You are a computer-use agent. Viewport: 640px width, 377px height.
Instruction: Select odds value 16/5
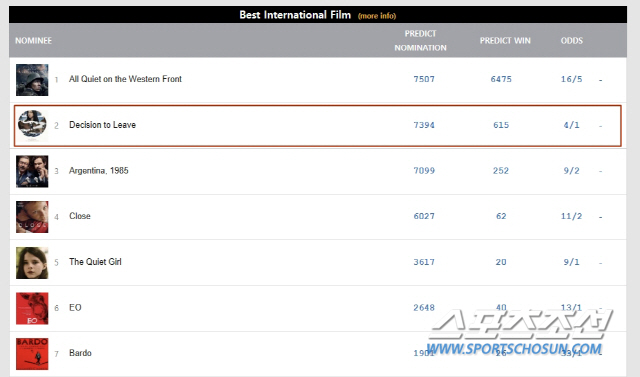[x=571, y=79]
